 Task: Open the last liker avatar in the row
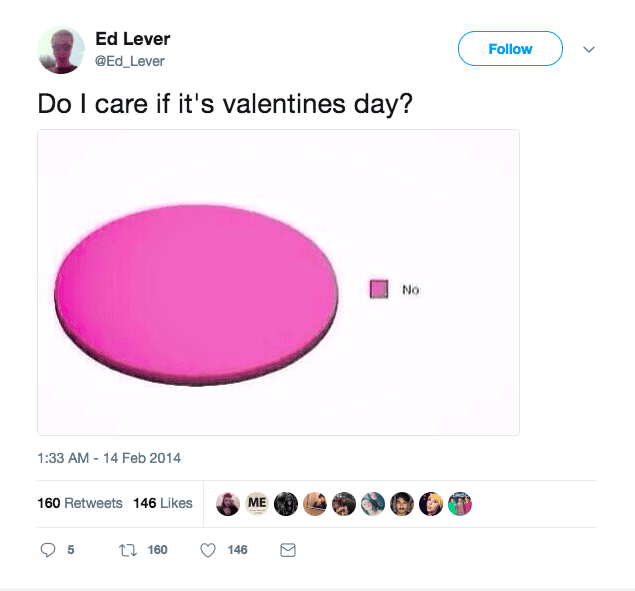click(x=460, y=504)
